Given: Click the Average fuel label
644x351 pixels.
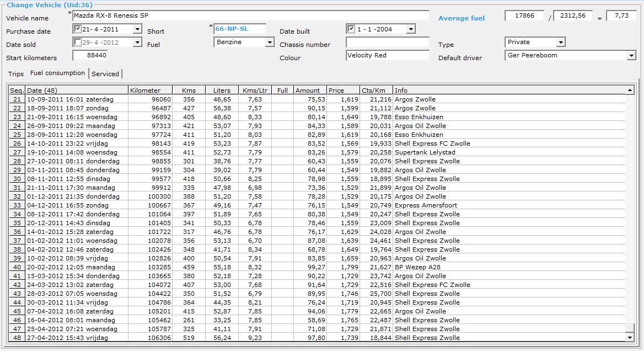Looking at the screenshot, I should point(461,18).
